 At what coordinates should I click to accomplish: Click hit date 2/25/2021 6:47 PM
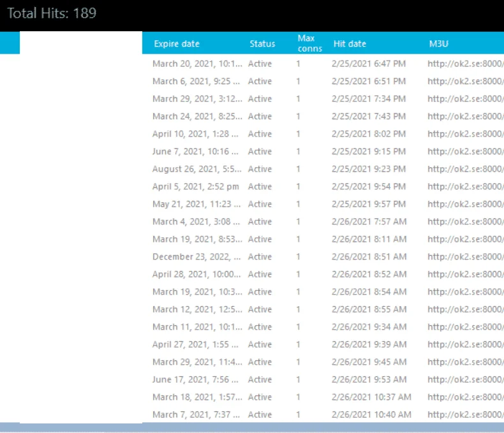pyautogui.click(x=369, y=64)
